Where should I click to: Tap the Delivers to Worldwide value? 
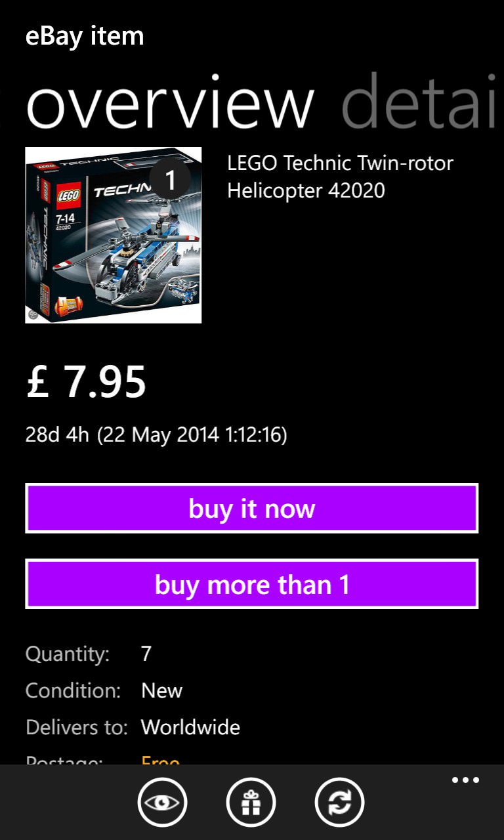click(190, 727)
